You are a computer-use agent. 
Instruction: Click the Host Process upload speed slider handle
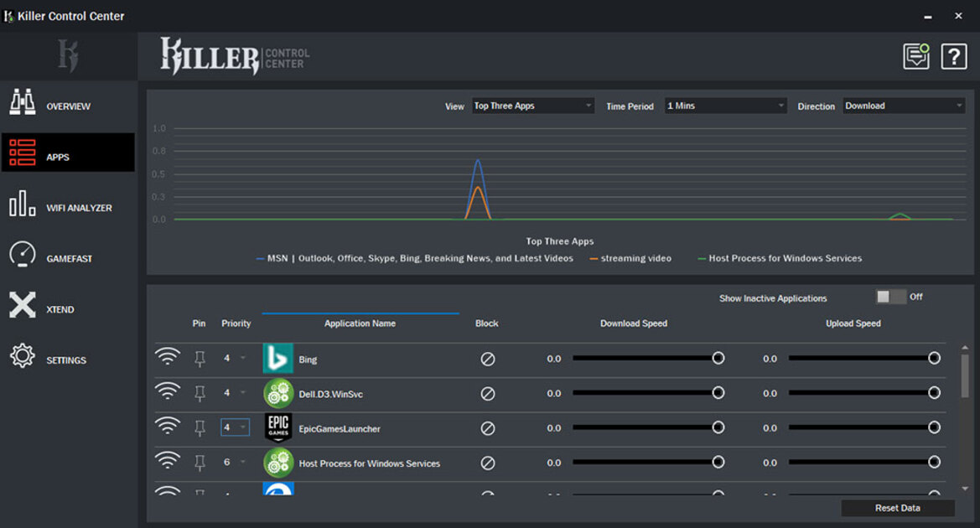(934, 462)
